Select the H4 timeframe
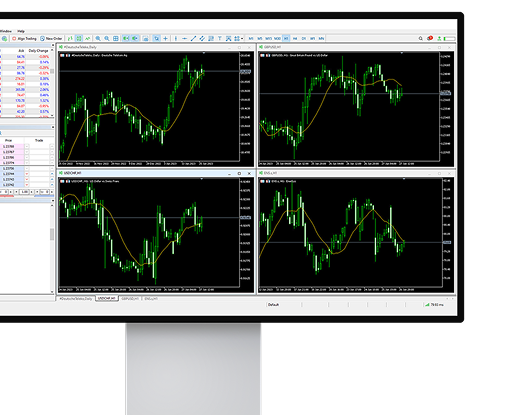 (295, 39)
